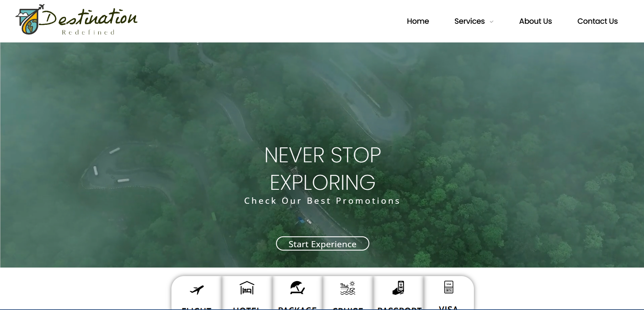
Task: Click the NEVER STOP EXPLORING headline
Action: click(x=322, y=169)
